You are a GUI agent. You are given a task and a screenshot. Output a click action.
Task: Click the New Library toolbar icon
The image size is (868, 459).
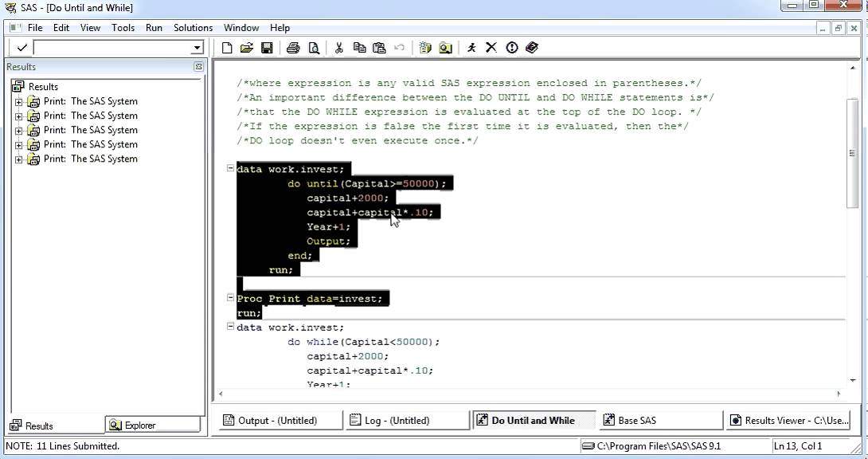[x=425, y=48]
